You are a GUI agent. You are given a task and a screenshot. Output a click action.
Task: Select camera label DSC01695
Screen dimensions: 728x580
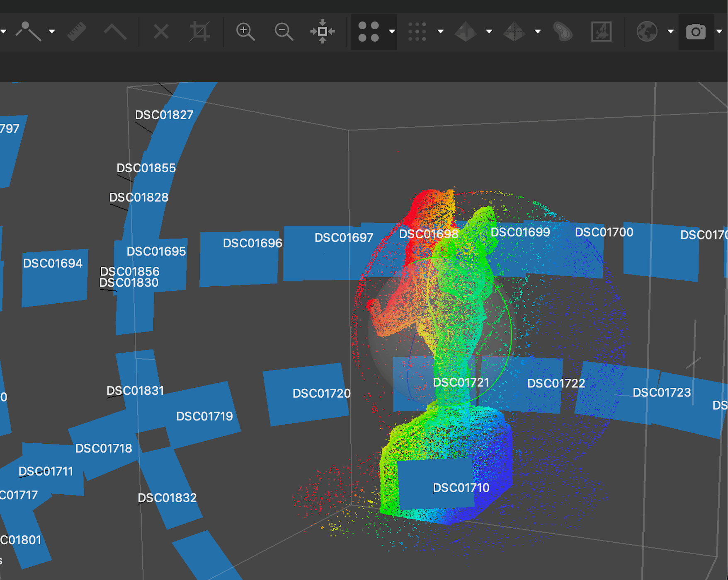click(156, 251)
